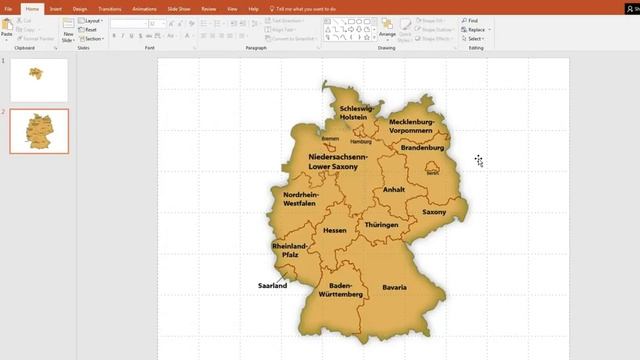
Task: Click the Share button
Action: click(633, 9)
